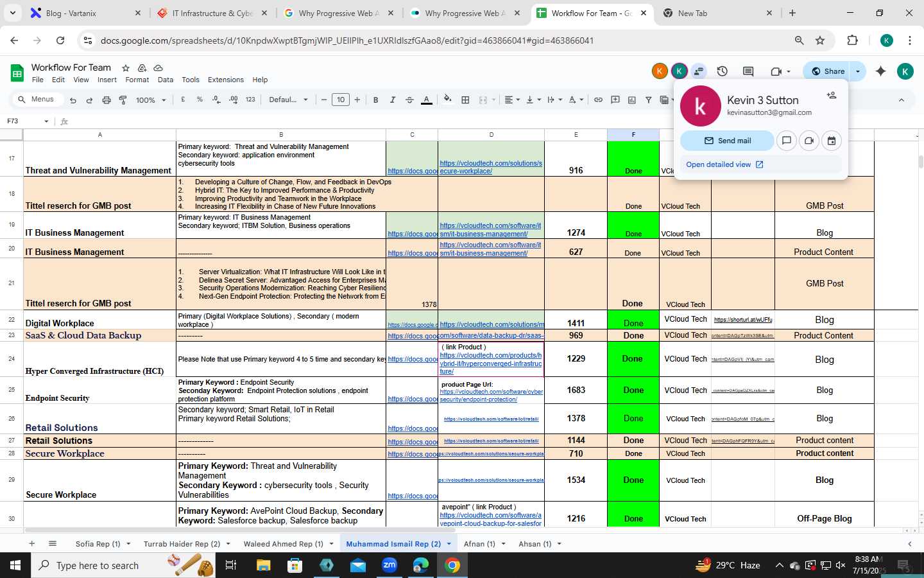This screenshot has width=924, height=578.
Task: Expand the Name box F73 dropdown
Action: [x=46, y=121]
